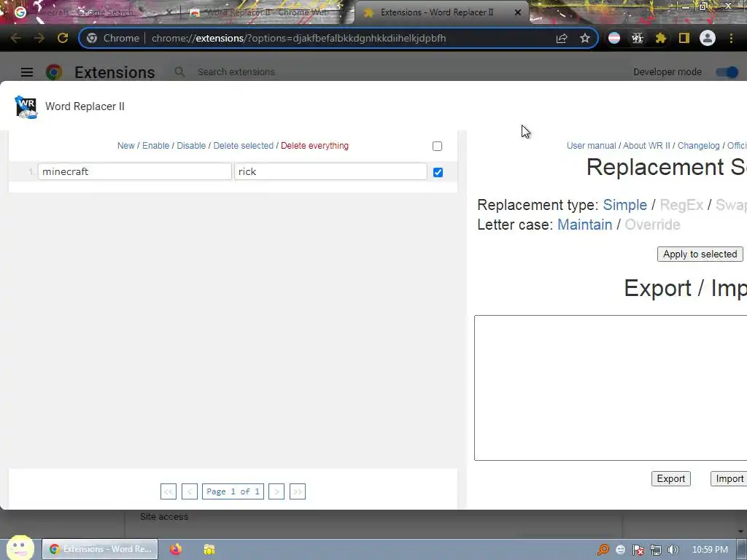Toggle Developer mode switch
The width and height of the screenshot is (747, 560).
click(x=727, y=72)
